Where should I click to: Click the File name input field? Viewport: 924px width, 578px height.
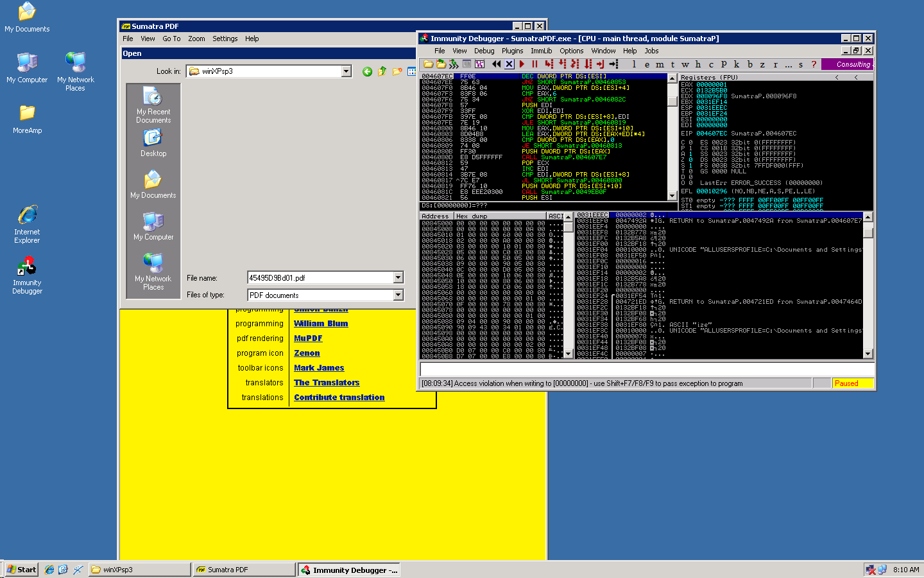click(320, 277)
